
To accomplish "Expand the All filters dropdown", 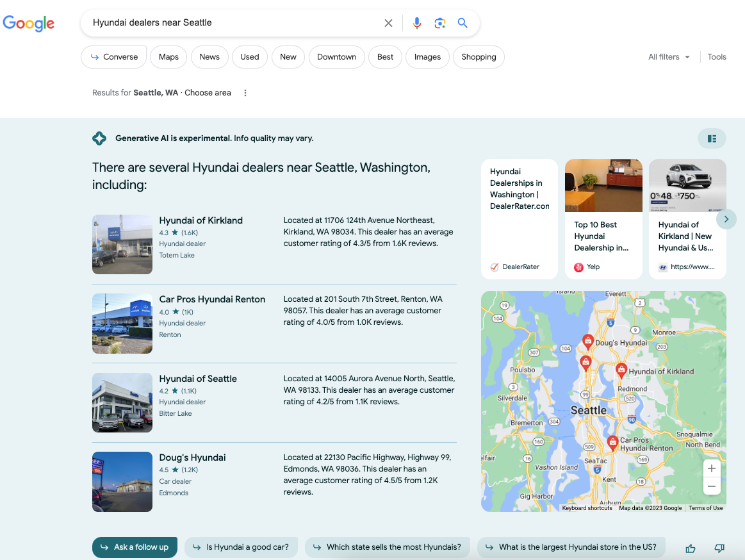I will [x=669, y=57].
